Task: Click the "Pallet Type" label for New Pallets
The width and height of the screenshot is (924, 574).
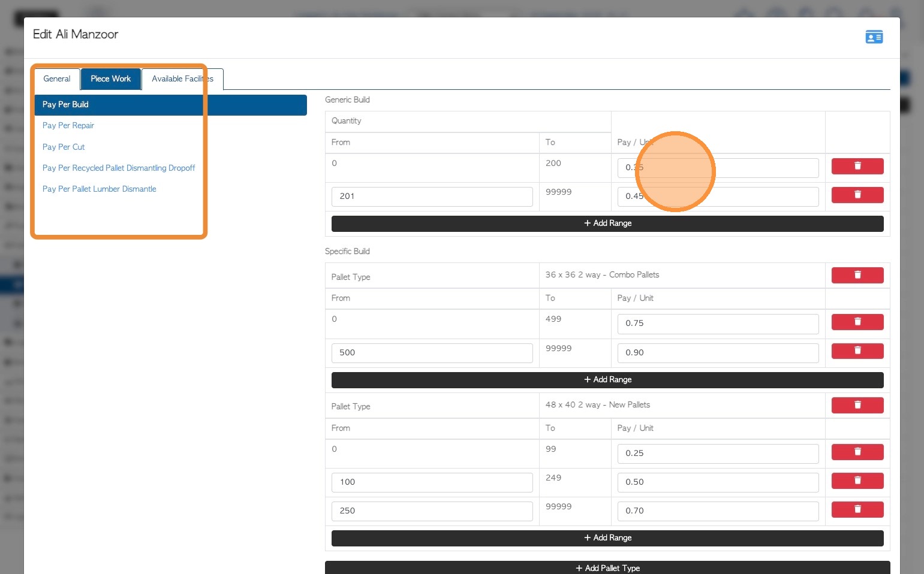Action: click(351, 407)
